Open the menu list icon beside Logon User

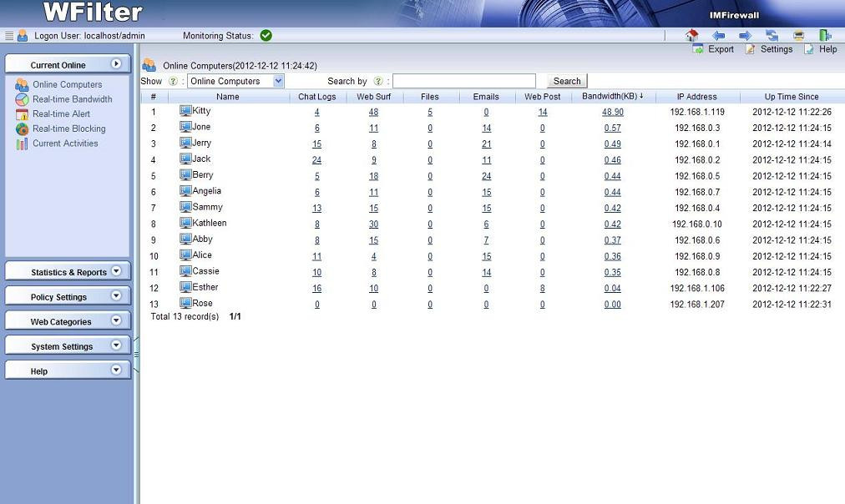(8, 36)
